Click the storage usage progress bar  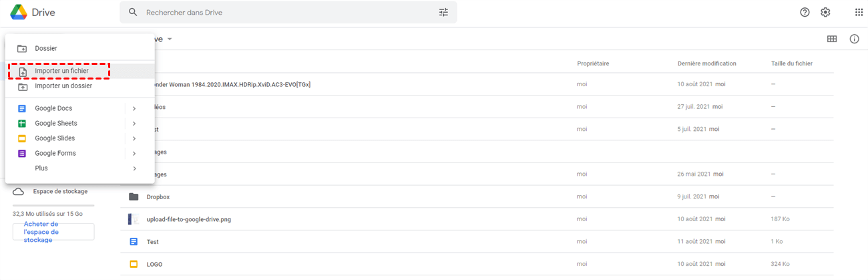coord(53,206)
